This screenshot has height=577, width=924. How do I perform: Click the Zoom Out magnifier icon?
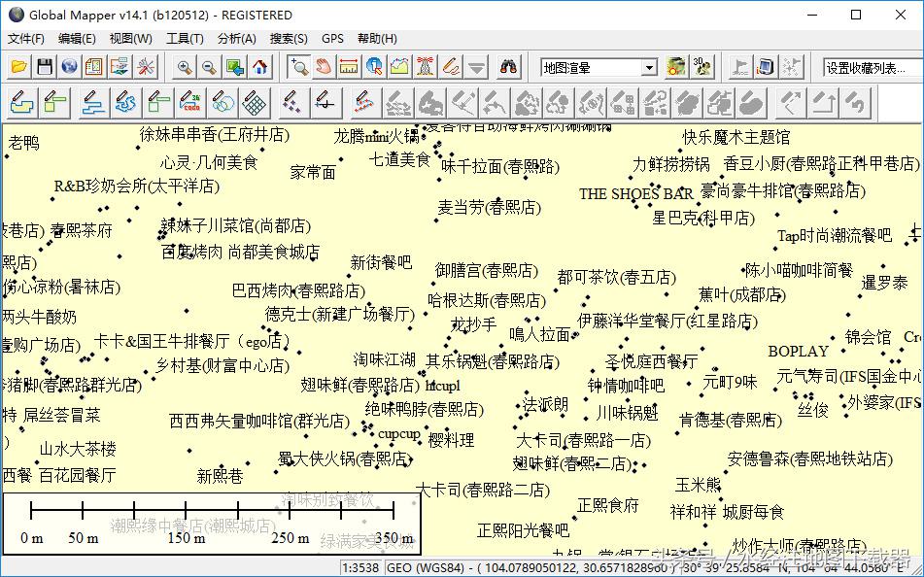[x=209, y=67]
